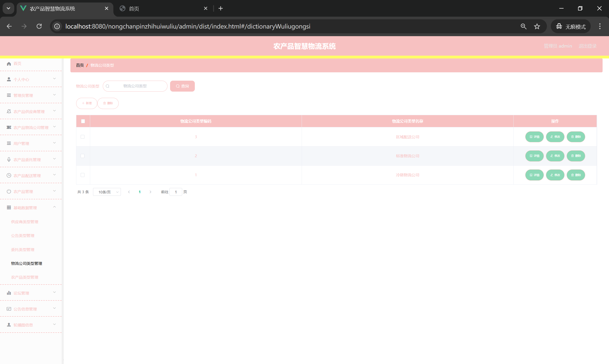Click the site info icon beside the URL
This screenshot has width=609, height=364.
(x=57, y=26)
